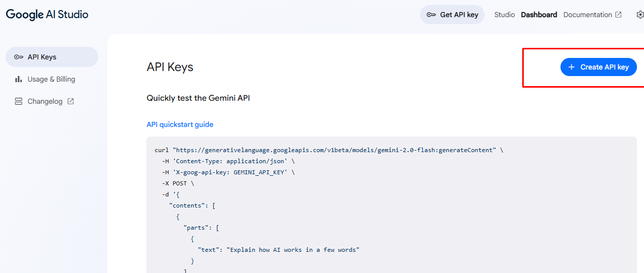Click the "Quickly test the Gemini API" subheading
This screenshot has width=644, height=273.
click(198, 98)
